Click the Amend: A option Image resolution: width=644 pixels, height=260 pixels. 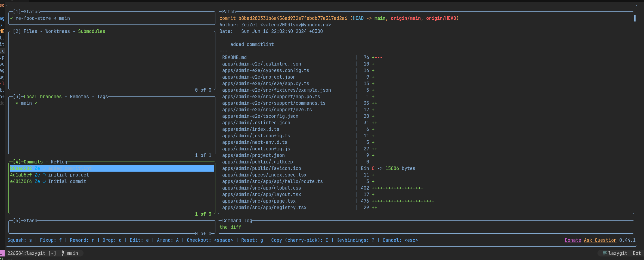pos(168,240)
